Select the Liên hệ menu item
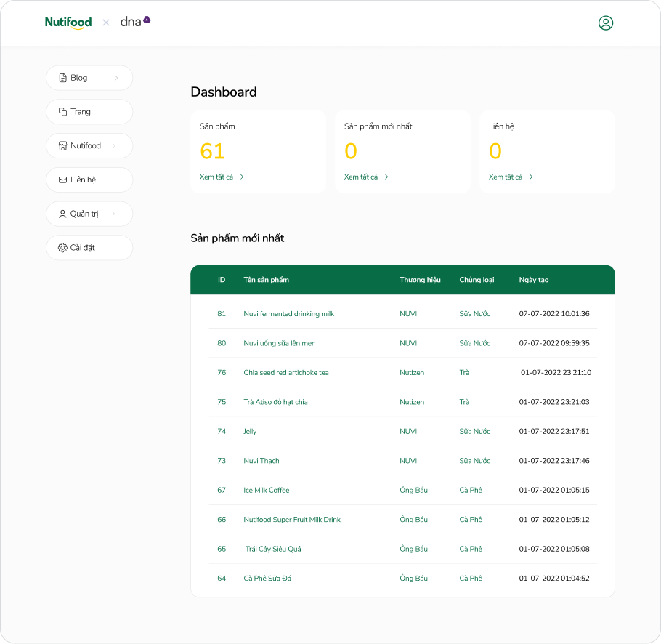Viewport: 661px width, 644px height. coord(87,180)
